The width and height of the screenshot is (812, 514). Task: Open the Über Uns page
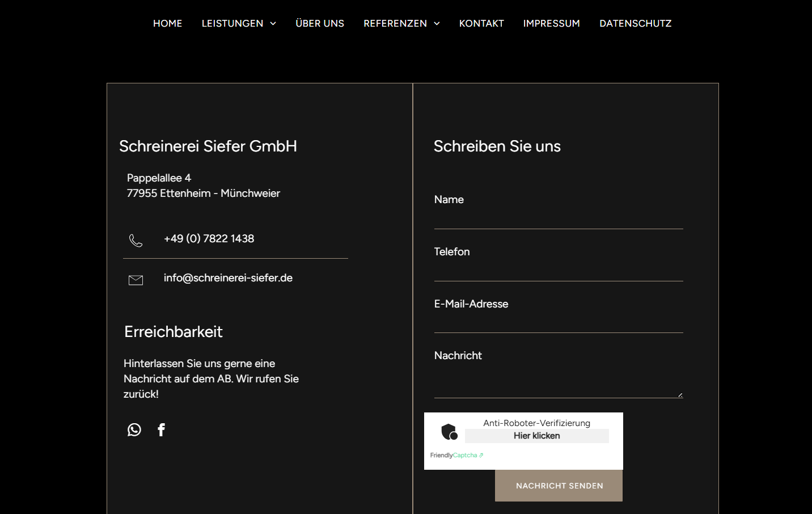[320, 23]
